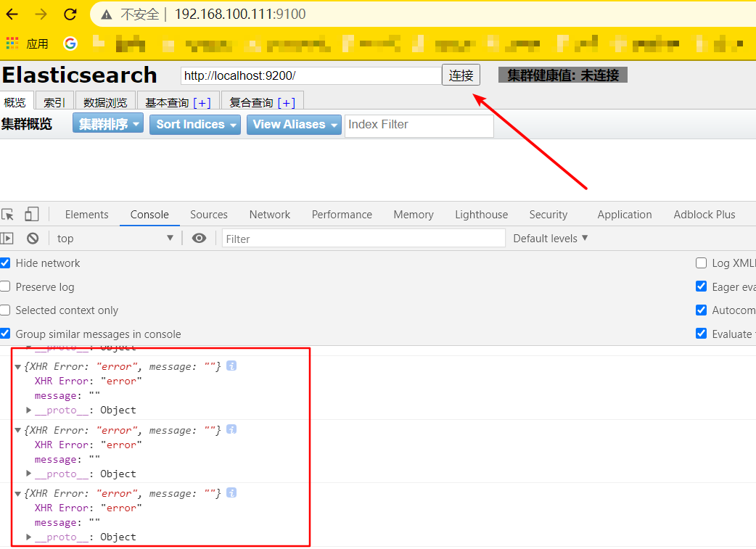756x549 pixels.
Task: Collapse the second XHR Error object
Action: click(x=18, y=431)
